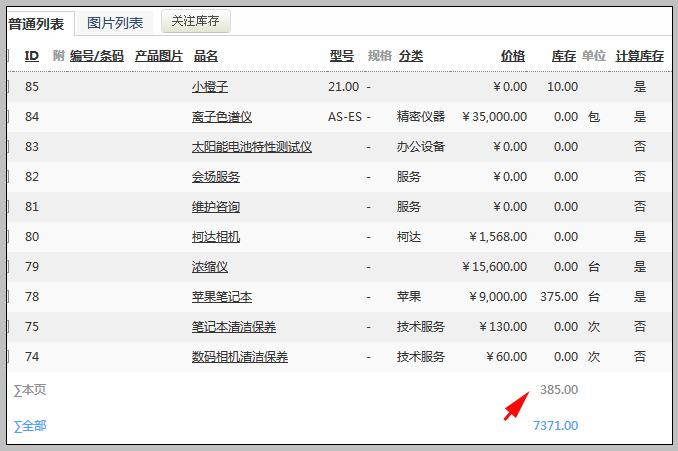Click the 单位 column header
The height and width of the screenshot is (451, 678).
point(594,56)
